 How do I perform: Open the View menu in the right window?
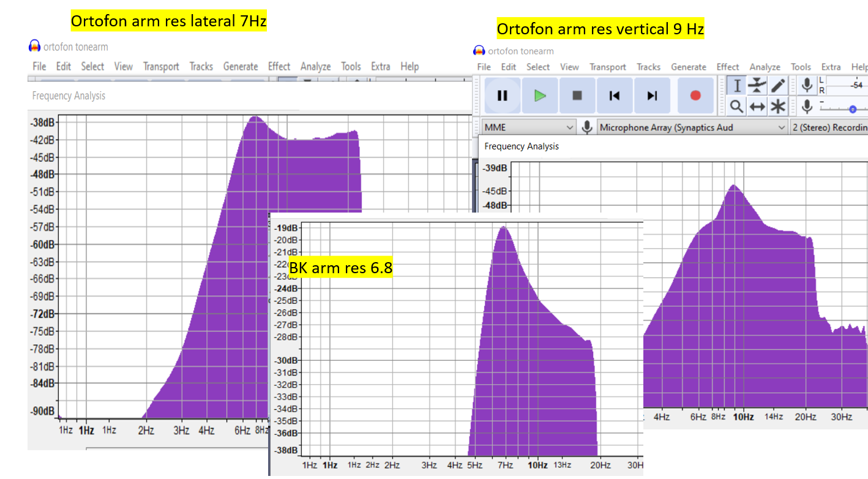tap(569, 67)
